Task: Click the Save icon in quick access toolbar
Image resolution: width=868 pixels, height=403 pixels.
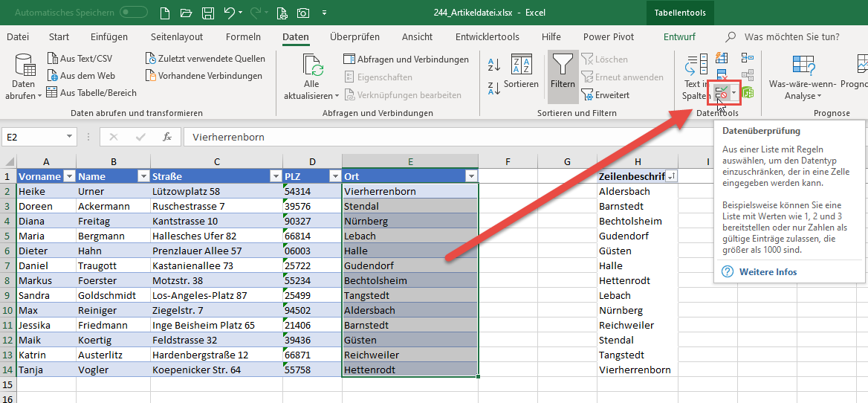Action: click(208, 12)
